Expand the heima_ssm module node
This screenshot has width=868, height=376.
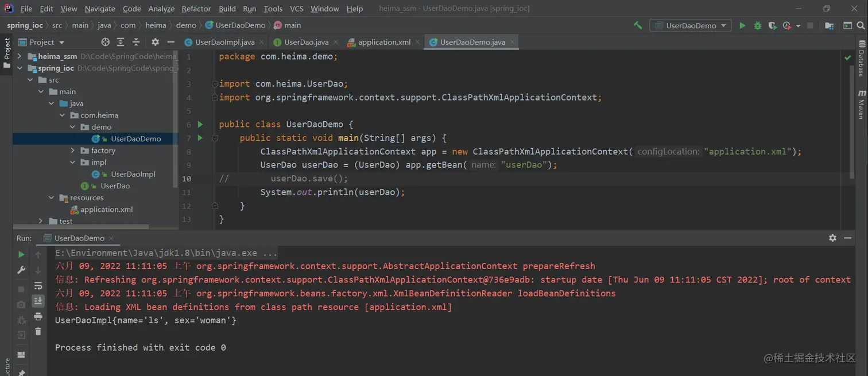click(x=20, y=56)
